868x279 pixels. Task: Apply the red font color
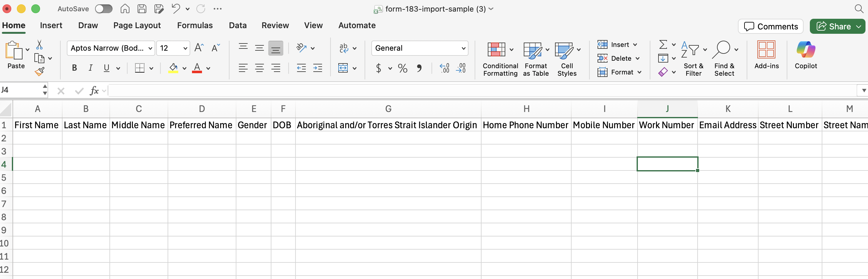[x=197, y=68]
